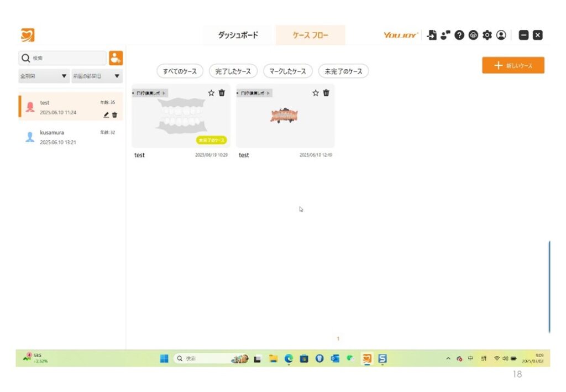The height and width of the screenshot is (392, 566).
Task: Switch to the ダッシュボード tab
Action: coord(238,35)
